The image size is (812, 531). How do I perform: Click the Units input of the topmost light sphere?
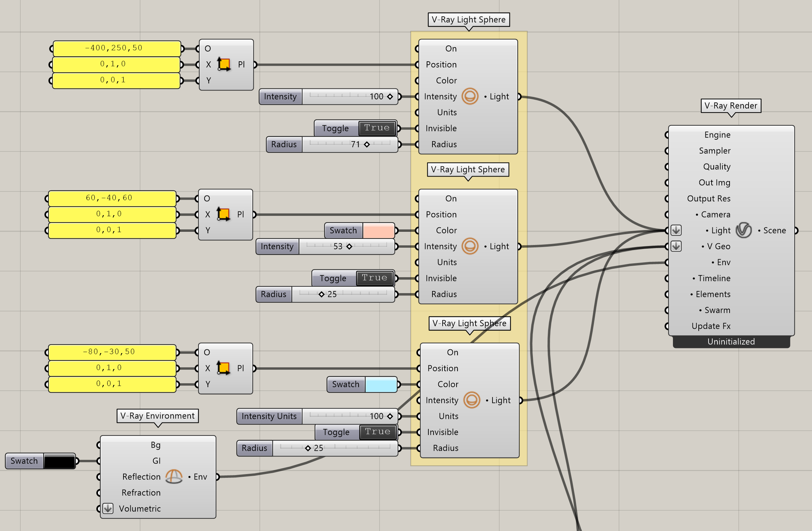(447, 112)
